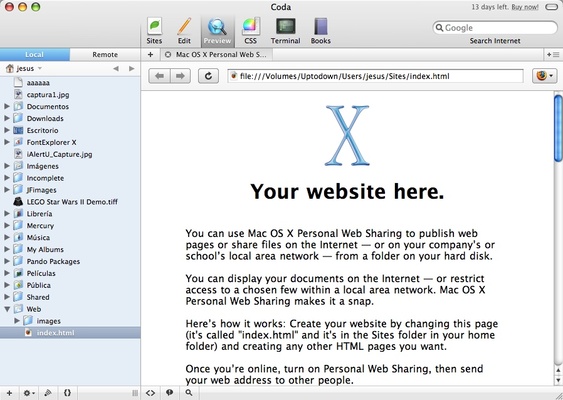Image resolution: width=563 pixels, height=400 pixels.
Task: Add a new tab with plus button
Action: click(150, 55)
